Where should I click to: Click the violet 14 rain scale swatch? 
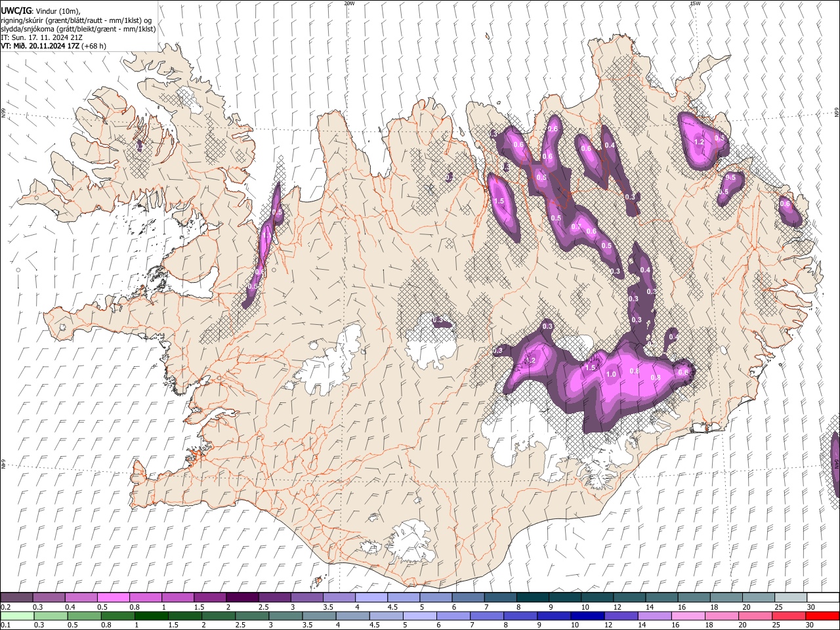(x=654, y=616)
